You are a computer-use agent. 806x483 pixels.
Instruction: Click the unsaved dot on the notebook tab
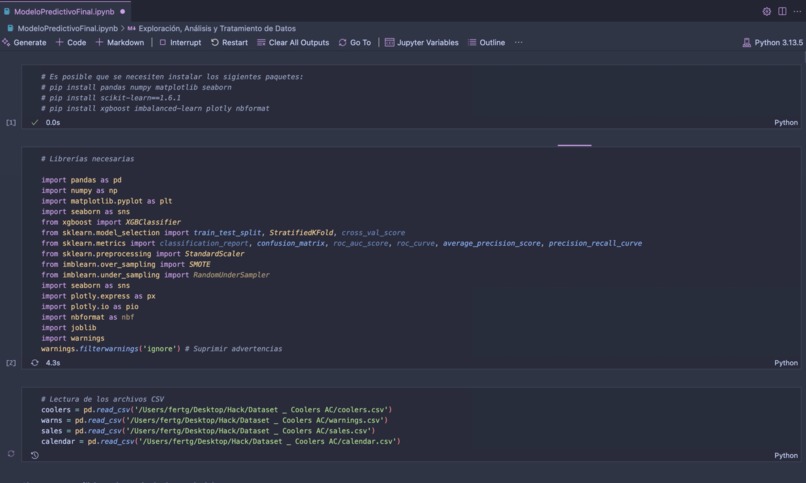click(122, 11)
